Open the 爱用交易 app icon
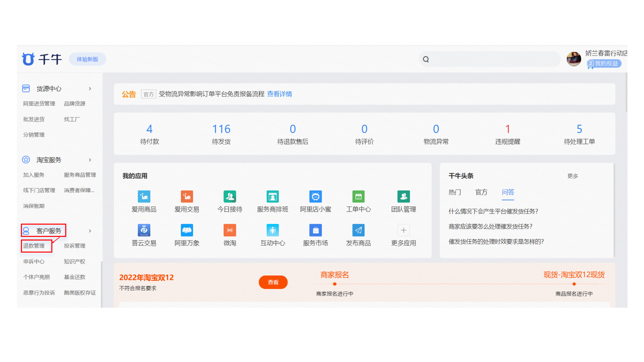644x362 pixels. 187,197
